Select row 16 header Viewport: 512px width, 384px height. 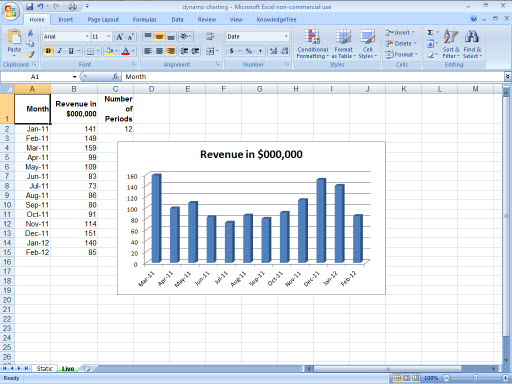click(x=7, y=262)
